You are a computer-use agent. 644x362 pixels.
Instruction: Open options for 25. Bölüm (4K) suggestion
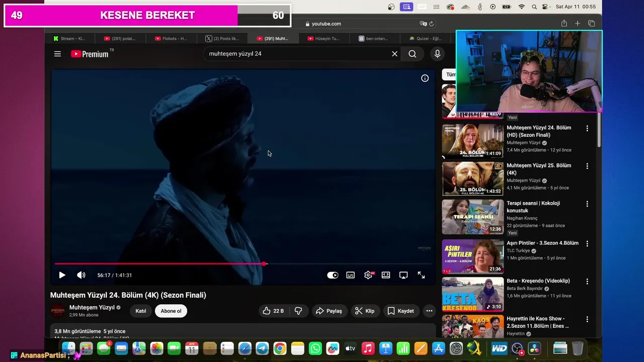click(x=587, y=166)
